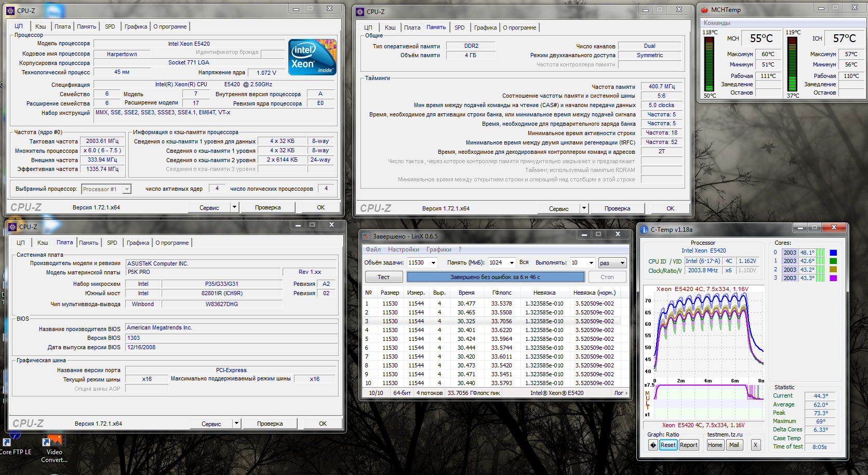This screenshot has height=475, width=868.
Task: Click the 'Harpertown' code name field
Action: click(122, 54)
